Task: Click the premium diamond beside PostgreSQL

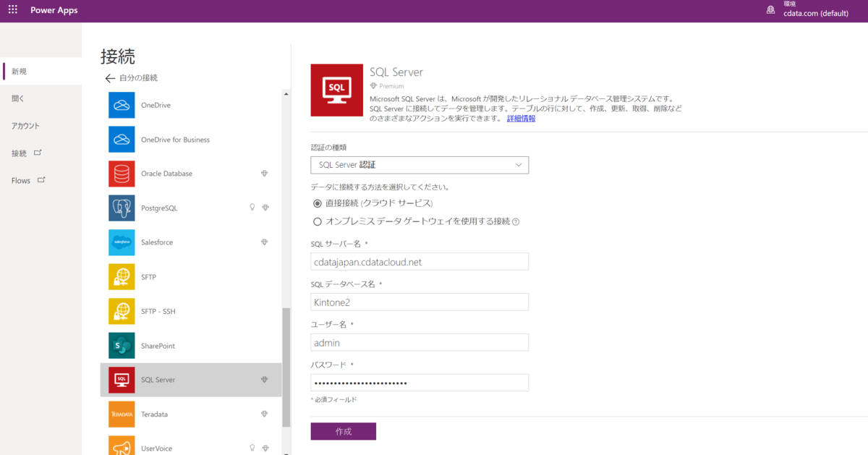Action: click(265, 208)
